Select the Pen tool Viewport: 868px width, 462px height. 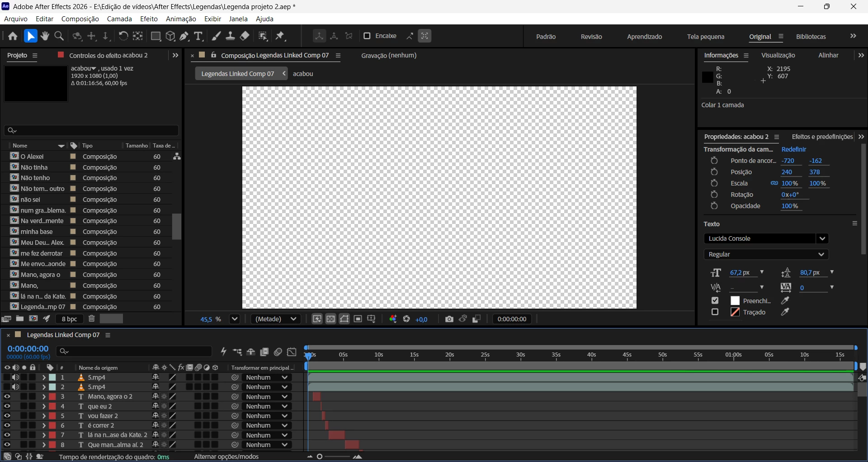pos(184,36)
